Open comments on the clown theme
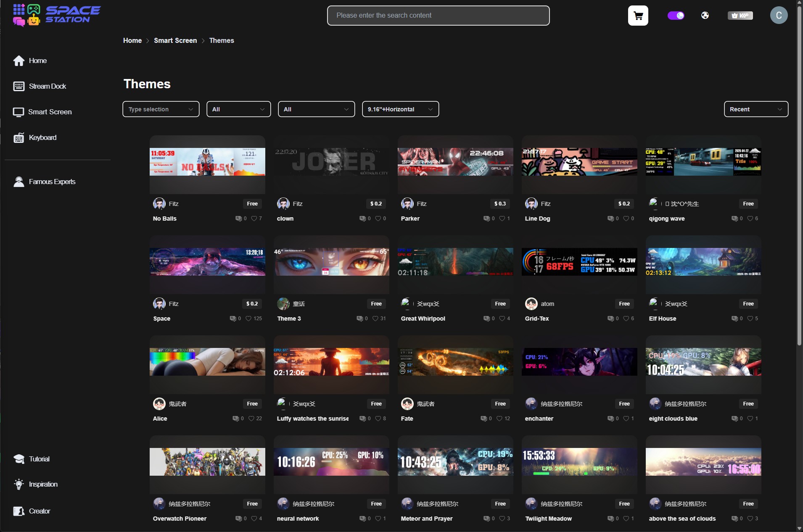 click(362, 219)
